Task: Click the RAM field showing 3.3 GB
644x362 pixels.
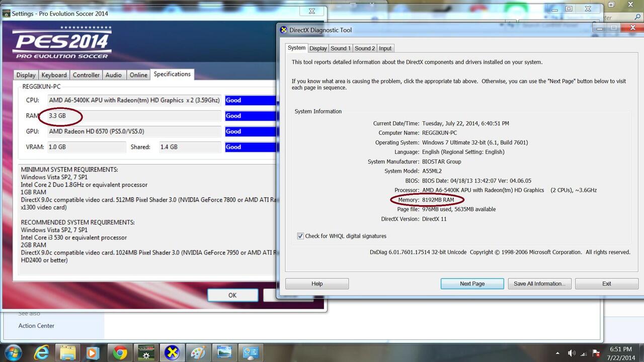Action: (x=134, y=116)
